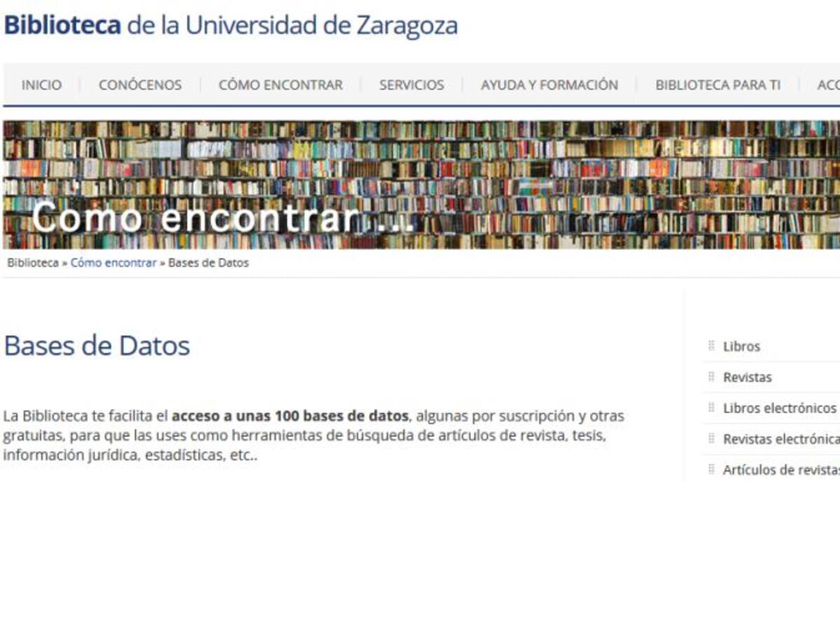This screenshot has height=630, width=840.
Task: Click the Biblioteca de la Universidad de Zaragoza title
Action: click(x=230, y=25)
